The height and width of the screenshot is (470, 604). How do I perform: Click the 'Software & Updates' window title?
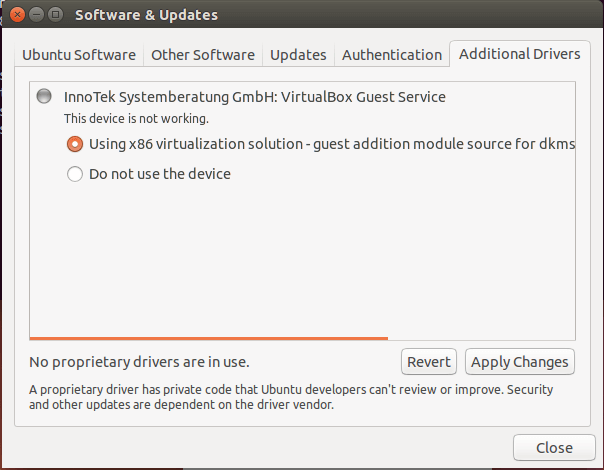(146, 15)
